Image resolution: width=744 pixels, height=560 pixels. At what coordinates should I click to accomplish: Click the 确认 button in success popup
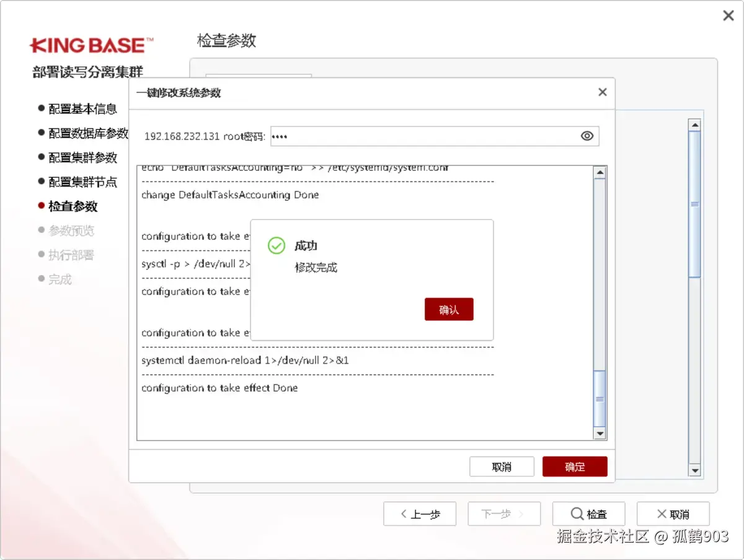click(x=449, y=310)
